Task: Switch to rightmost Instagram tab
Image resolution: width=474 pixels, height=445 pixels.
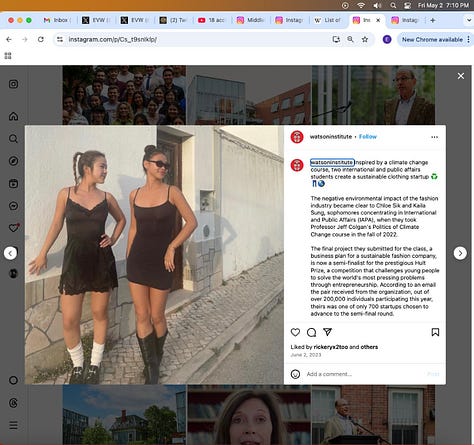Action: coord(405,20)
